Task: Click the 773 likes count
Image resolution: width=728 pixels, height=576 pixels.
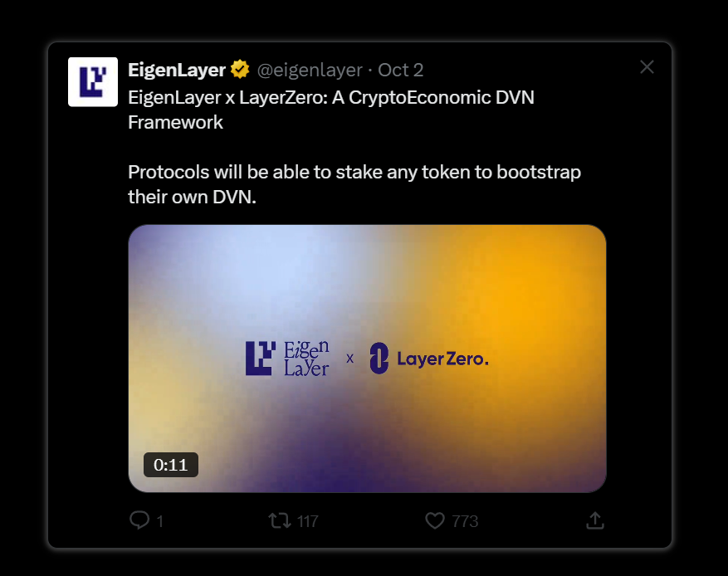Action: pyautogui.click(x=465, y=521)
